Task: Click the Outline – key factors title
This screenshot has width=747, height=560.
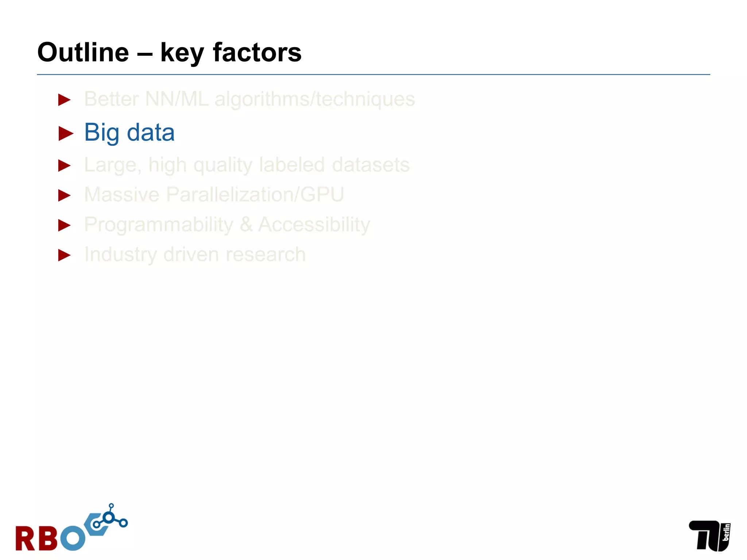Action: coord(169,52)
